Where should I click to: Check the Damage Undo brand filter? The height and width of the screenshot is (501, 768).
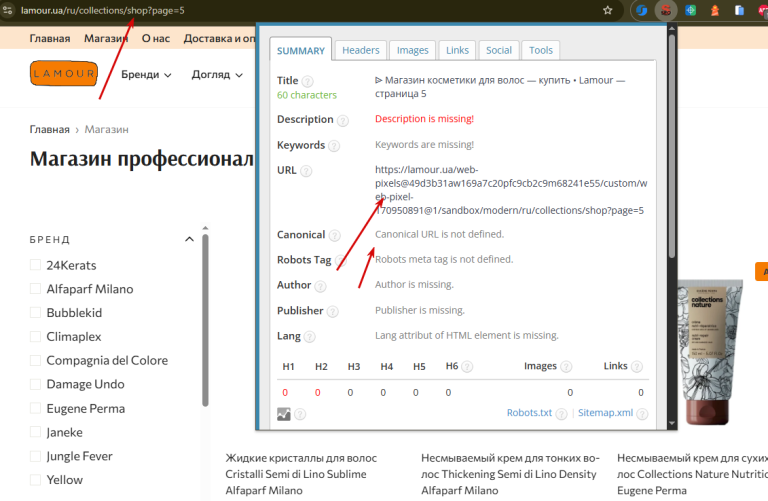(x=35, y=384)
